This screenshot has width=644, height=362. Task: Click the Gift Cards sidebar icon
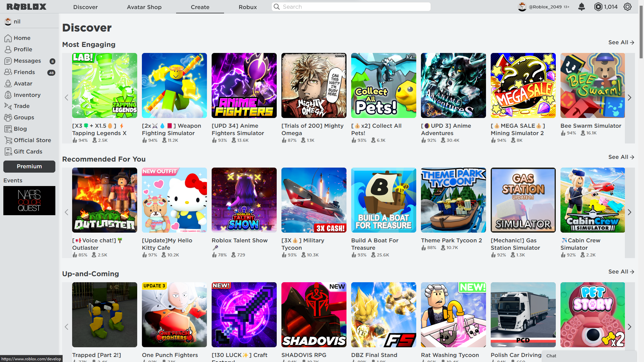click(8, 152)
